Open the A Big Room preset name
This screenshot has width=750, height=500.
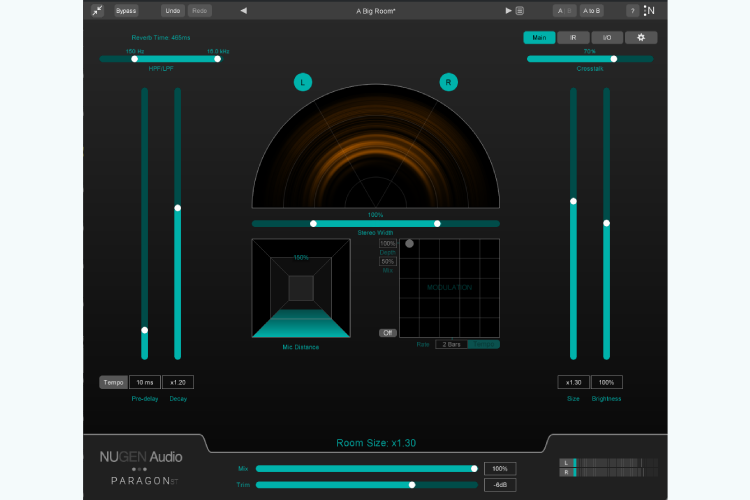pyautogui.click(x=375, y=11)
